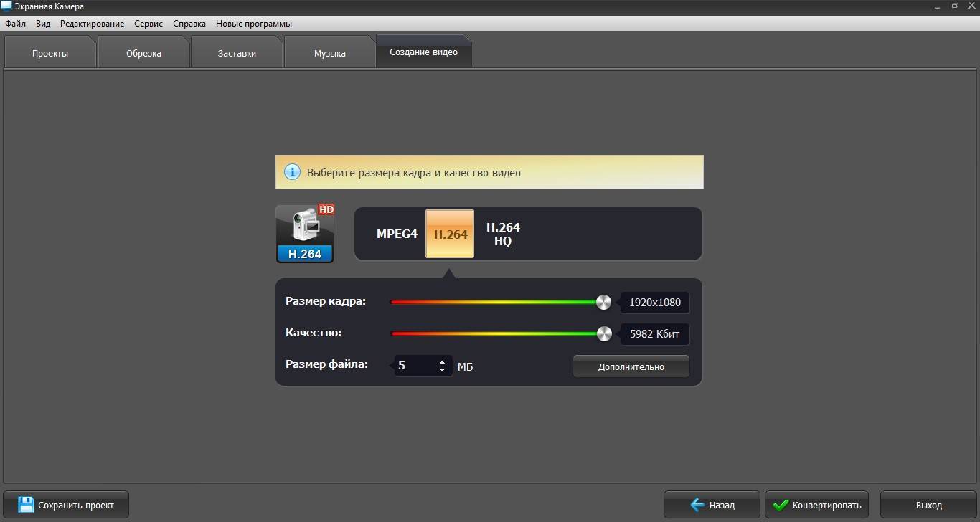Open the Файл menu
Screen dimensions: 980x522
(15, 24)
